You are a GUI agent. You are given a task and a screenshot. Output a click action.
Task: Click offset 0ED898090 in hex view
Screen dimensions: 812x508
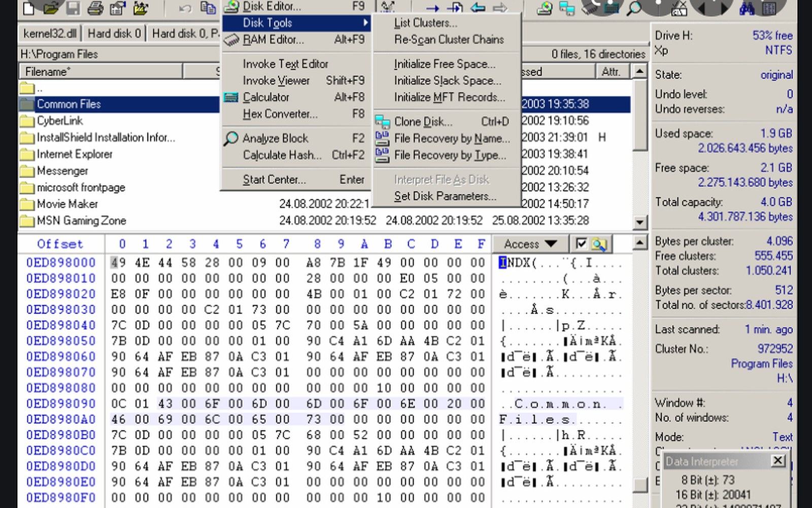tap(61, 404)
